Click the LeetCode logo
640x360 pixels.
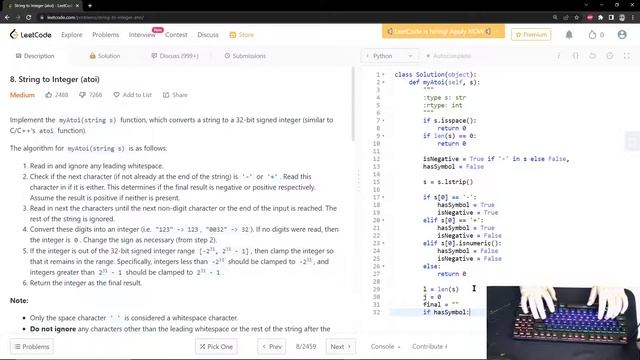(x=31, y=35)
